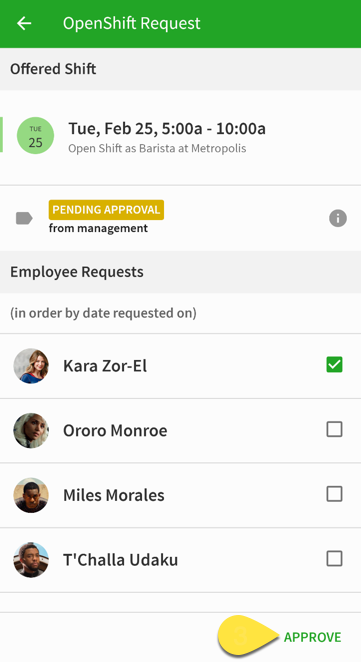Tap the Ororo Monroe name label
361x662 pixels.
[115, 430]
